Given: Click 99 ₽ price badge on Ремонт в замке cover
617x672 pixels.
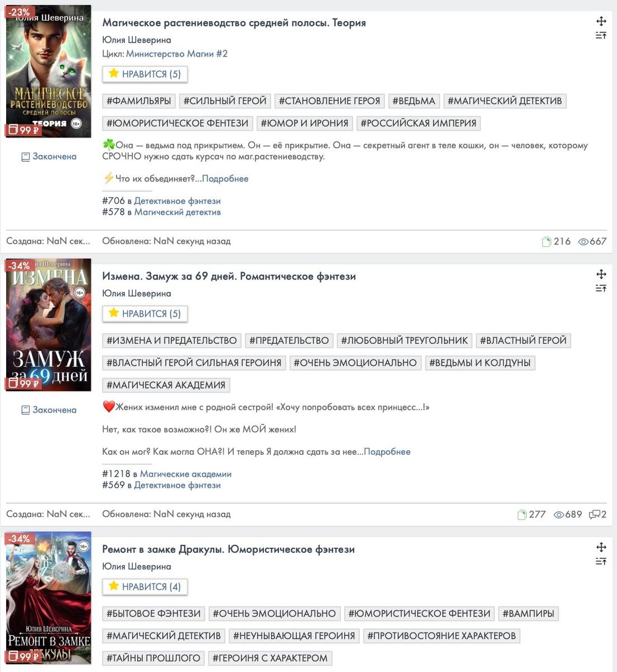Looking at the screenshot, I should [23, 656].
